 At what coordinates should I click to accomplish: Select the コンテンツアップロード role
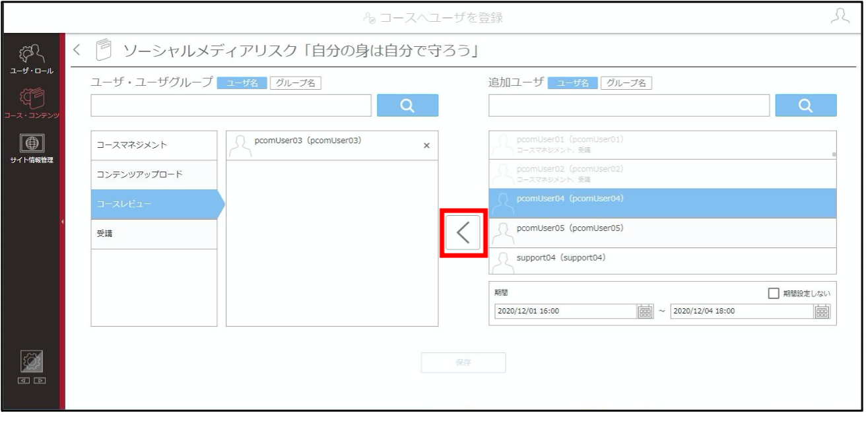point(154,175)
